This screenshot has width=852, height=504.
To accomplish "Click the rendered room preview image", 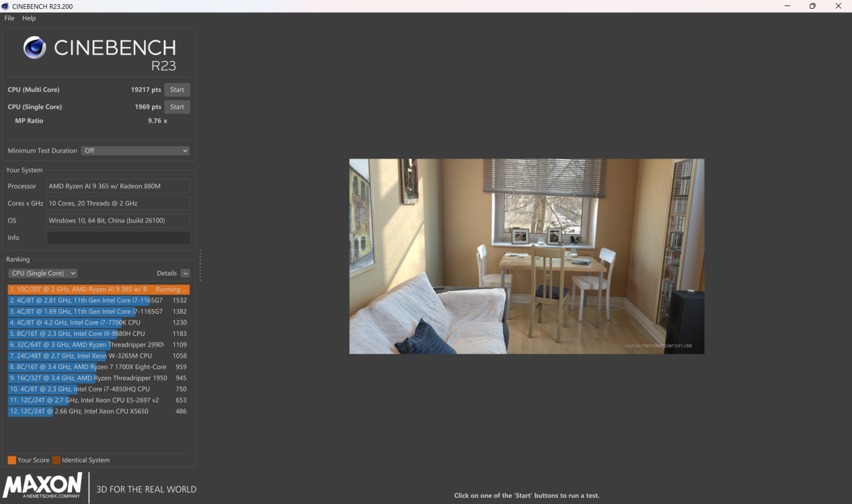I will point(527,256).
